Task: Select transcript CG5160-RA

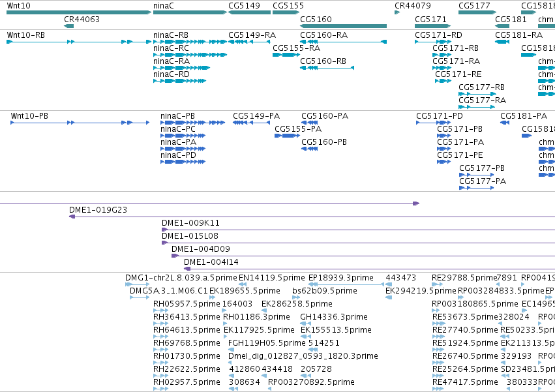Action: pyautogui.click(x=343, y=42)
